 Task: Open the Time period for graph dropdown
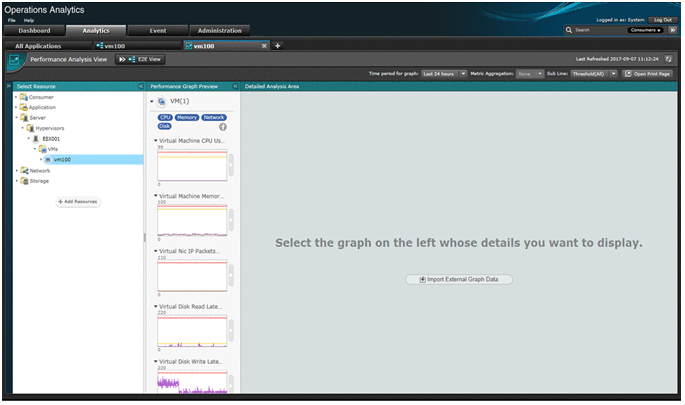pyautogui.click(x=444, y=74)
